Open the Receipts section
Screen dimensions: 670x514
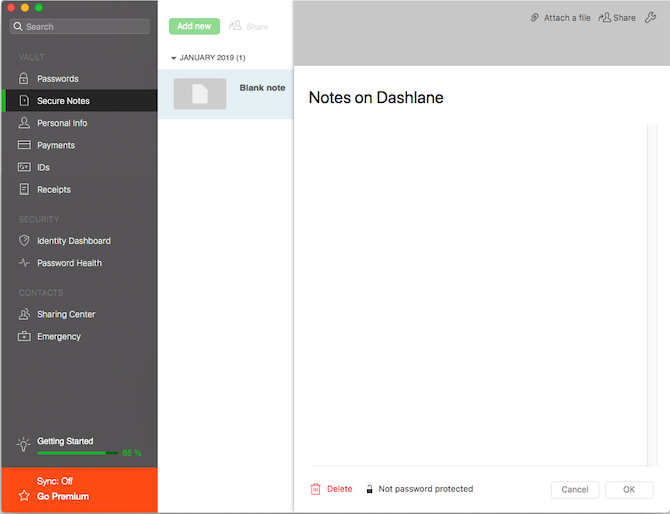tap(80, 190)
